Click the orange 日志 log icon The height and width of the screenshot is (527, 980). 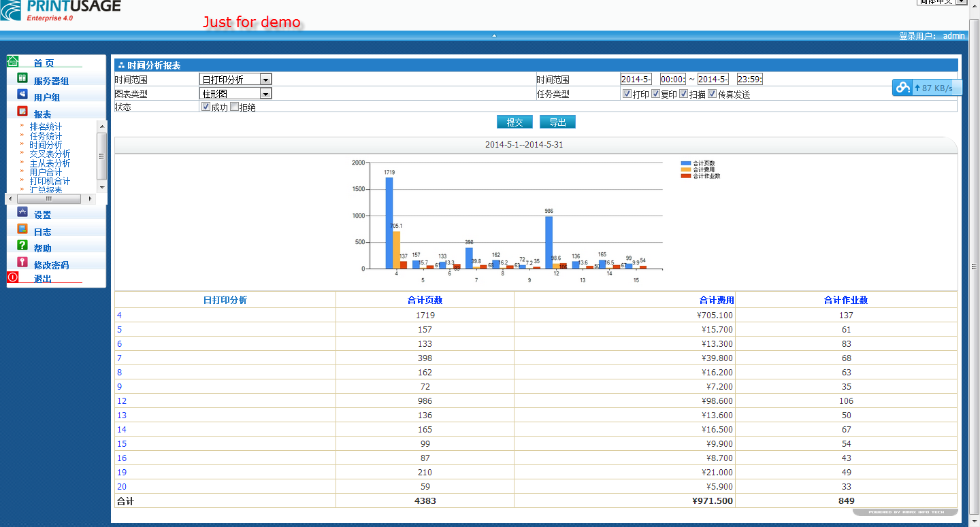tap(22, 229)
